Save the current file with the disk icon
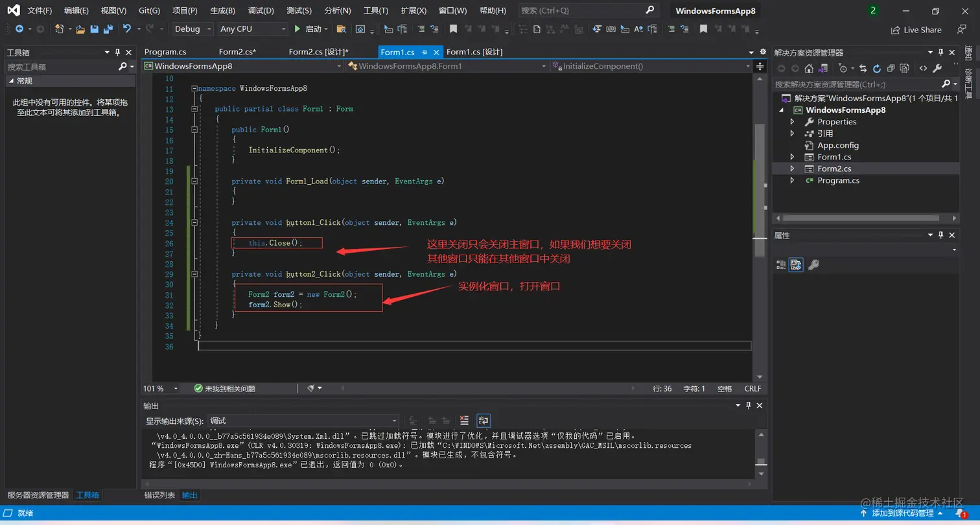Viewport: 980px width, 525px height. click(x=95, y=29)
